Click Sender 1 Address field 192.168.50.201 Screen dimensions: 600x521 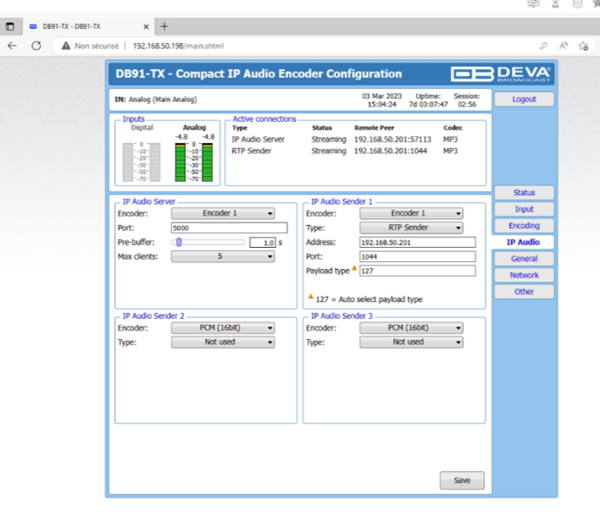click(x=417, y=243)
